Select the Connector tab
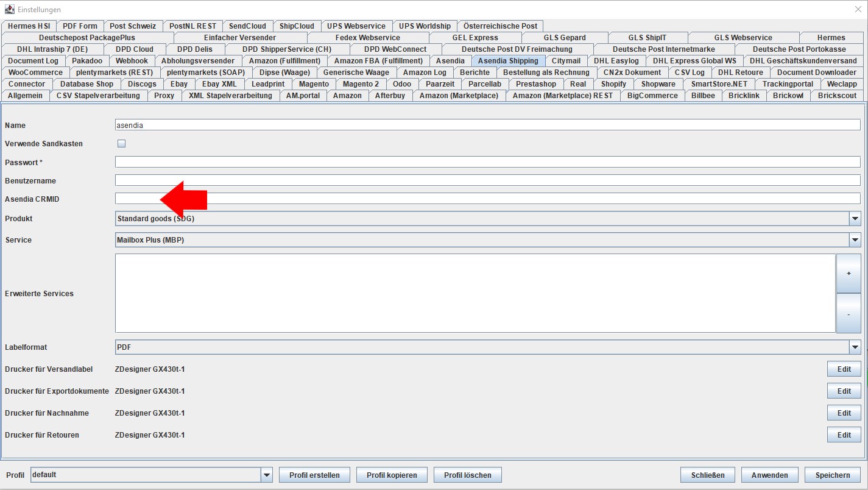Screen dimensions: 868x490 pos(27,84)
